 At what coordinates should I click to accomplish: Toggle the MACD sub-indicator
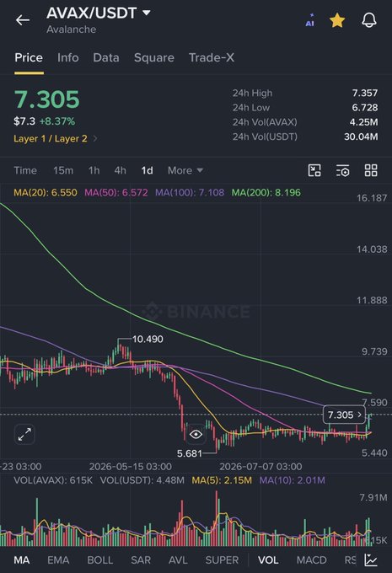point(312,560)
